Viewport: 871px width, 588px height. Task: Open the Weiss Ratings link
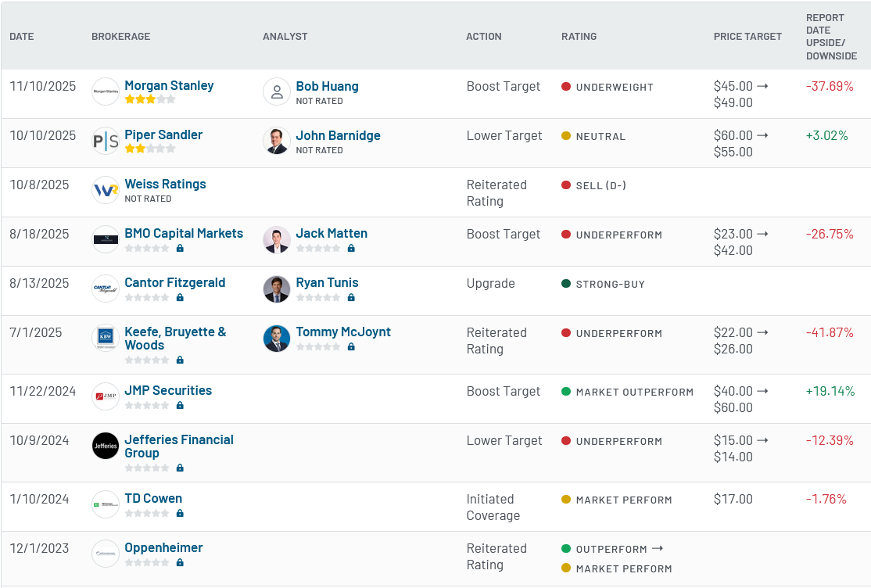tap(165, 184)
